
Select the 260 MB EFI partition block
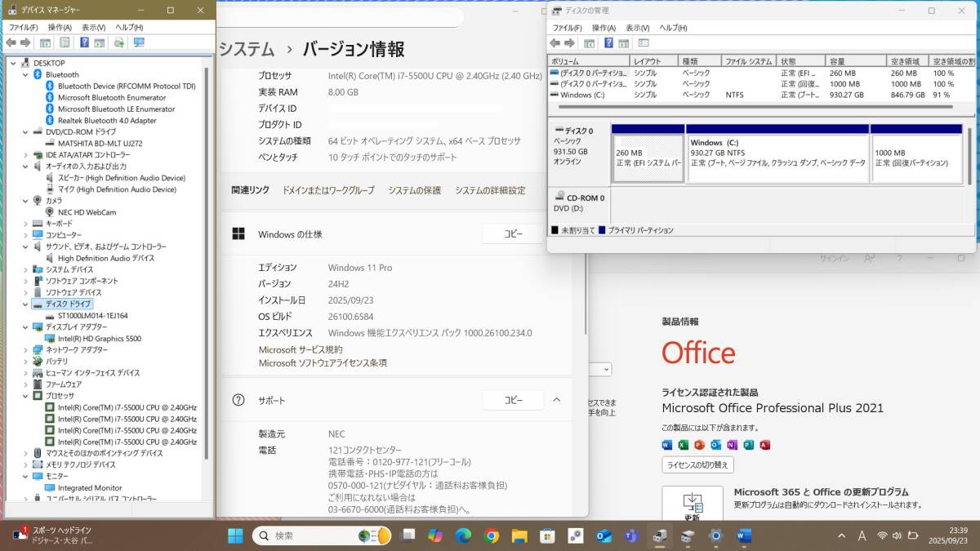click(x=648, y=153)
